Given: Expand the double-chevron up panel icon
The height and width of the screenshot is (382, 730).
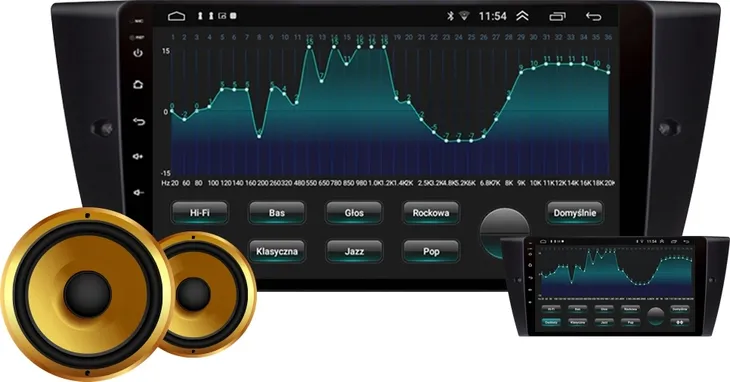Looking at the screenshot, I should tap(522, 16).
